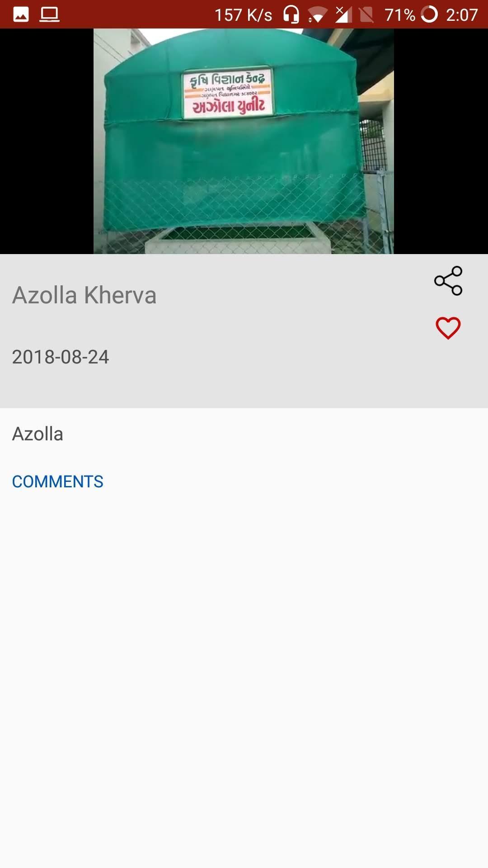Tap the 2018-08-24 date text
This screenshot has height=868, width=488.
click(61, 357)
